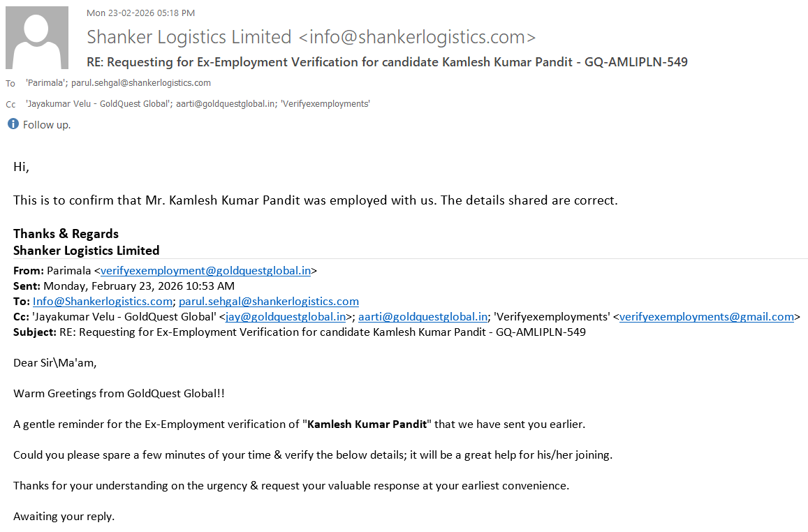Click the received date and time stamp

[140, 13]
